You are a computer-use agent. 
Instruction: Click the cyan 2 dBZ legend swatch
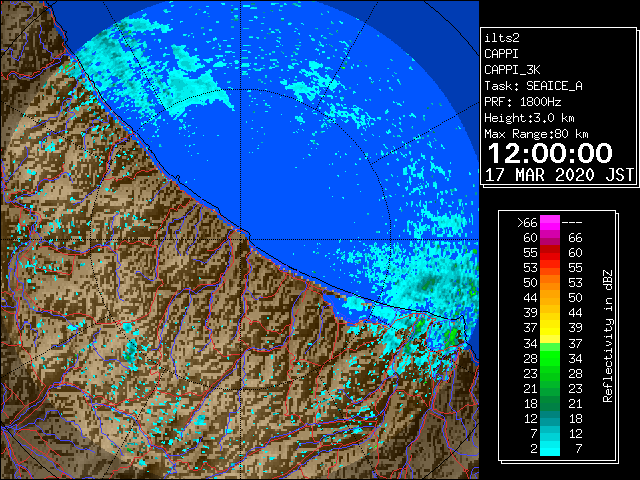[x=550, y=448]
